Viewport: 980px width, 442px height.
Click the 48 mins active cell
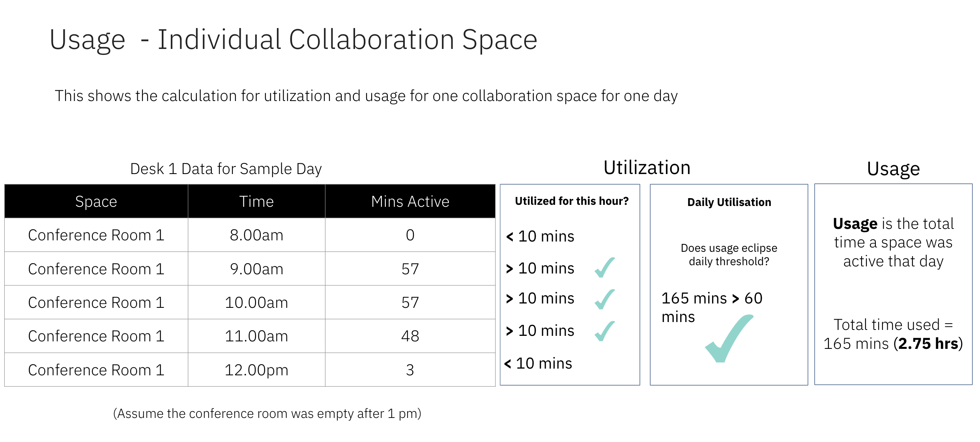[410, 336]
